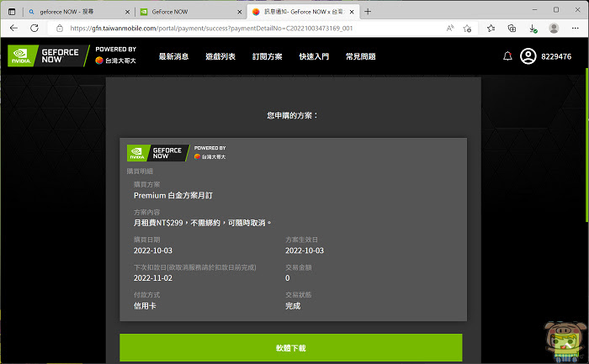Switch to the geforece NOW search tab
The image size is (589, 364).
[77, 12]
